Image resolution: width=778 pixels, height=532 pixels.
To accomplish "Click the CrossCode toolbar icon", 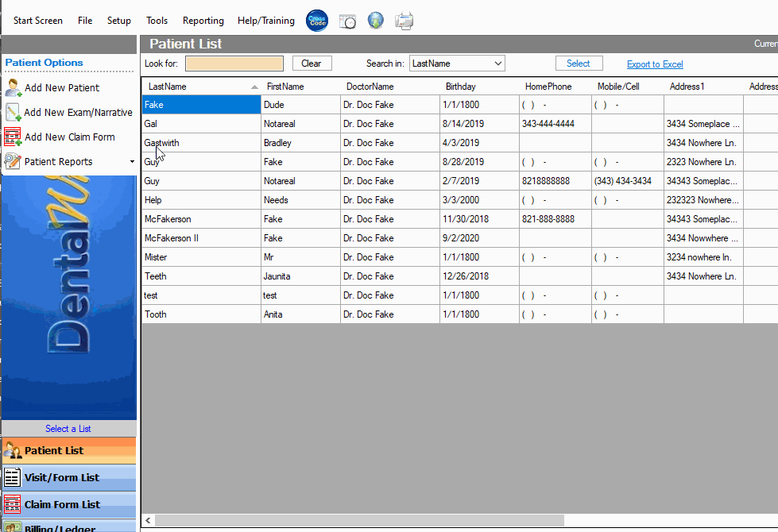I will tap(316, 21).
